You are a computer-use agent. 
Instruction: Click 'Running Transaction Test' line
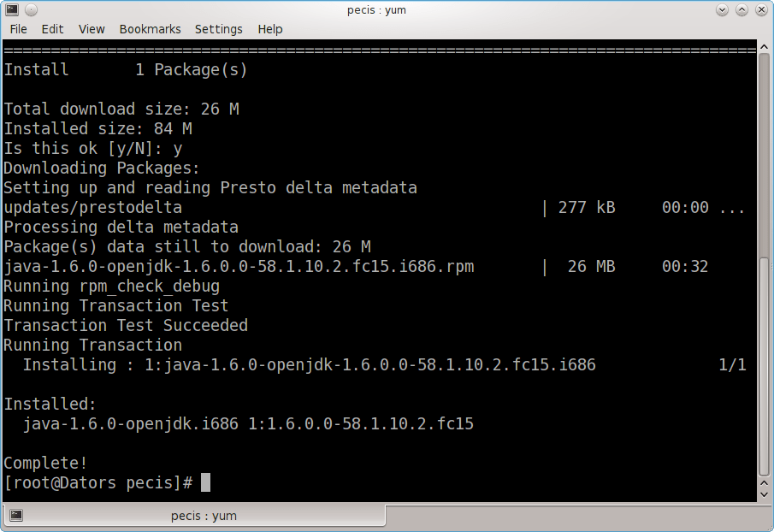[116, 306]
